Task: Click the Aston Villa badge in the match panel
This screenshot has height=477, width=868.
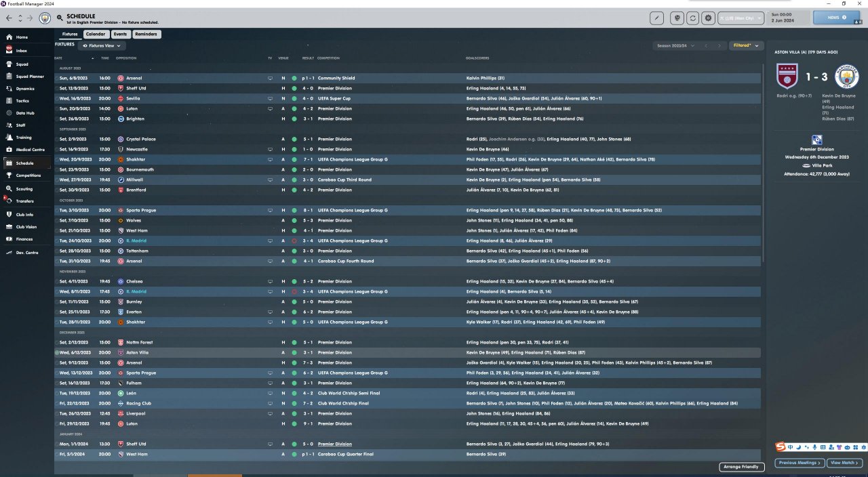Action: tap(787, 77)
